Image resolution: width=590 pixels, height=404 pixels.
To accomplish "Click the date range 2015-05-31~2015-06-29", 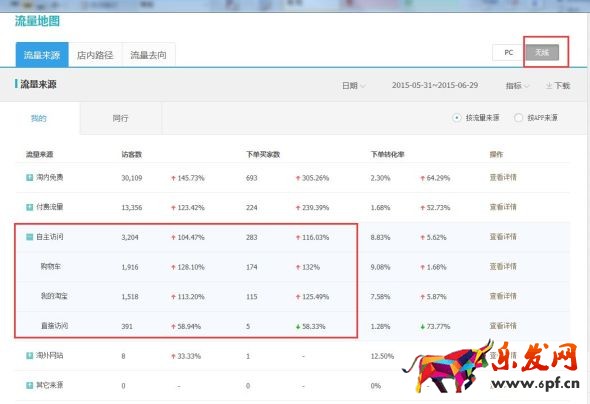I will (435, 85).
